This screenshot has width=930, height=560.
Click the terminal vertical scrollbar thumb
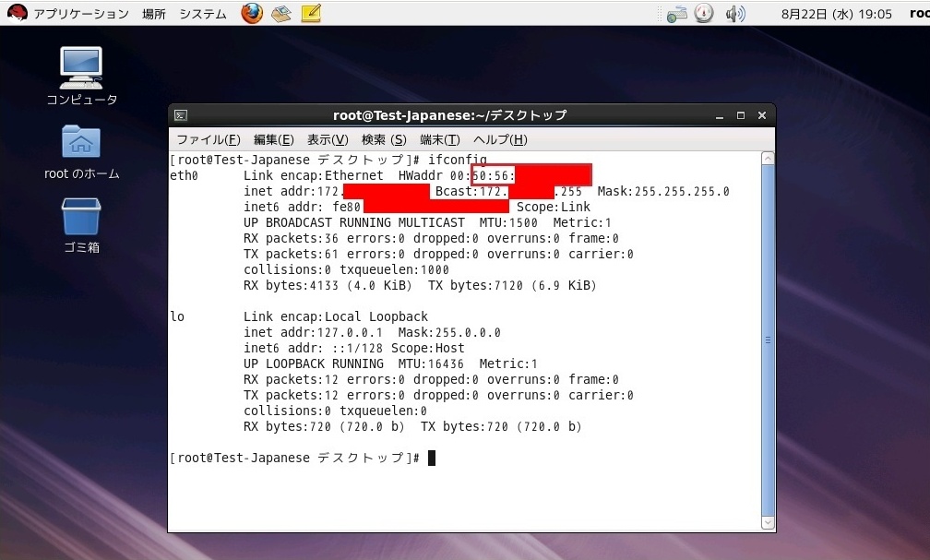click(768, 340)
